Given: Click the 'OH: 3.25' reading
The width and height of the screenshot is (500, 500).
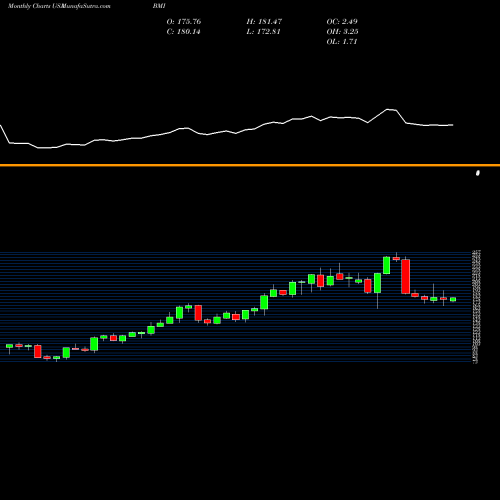Looking at the screenshot, I should tap(342, 31).
